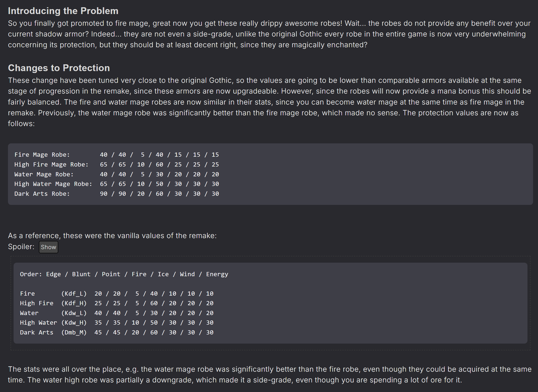
Task: Select the Water Mage Robe stats row
Action: [117, 174]
